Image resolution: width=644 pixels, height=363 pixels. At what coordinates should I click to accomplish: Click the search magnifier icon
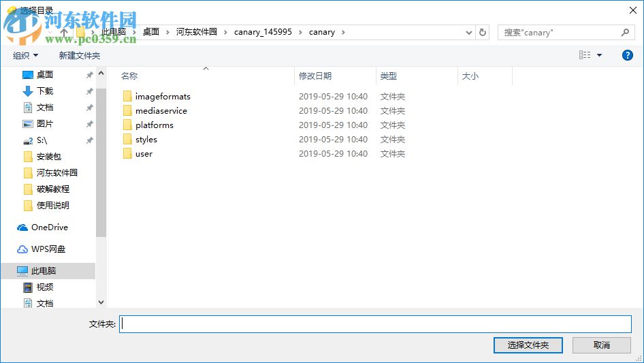625,32
